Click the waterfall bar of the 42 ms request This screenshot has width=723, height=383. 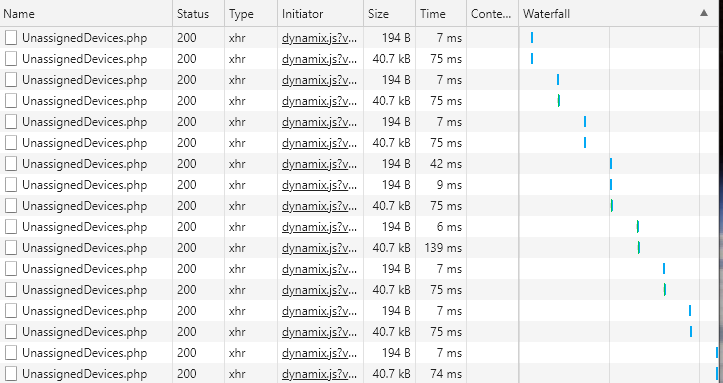(x=611, y=164)
